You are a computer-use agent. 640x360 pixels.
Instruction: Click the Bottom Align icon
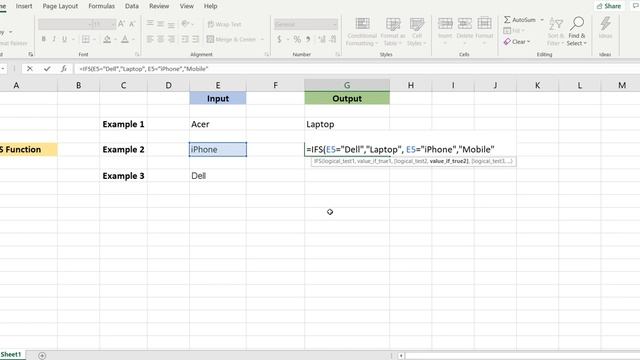171,24
